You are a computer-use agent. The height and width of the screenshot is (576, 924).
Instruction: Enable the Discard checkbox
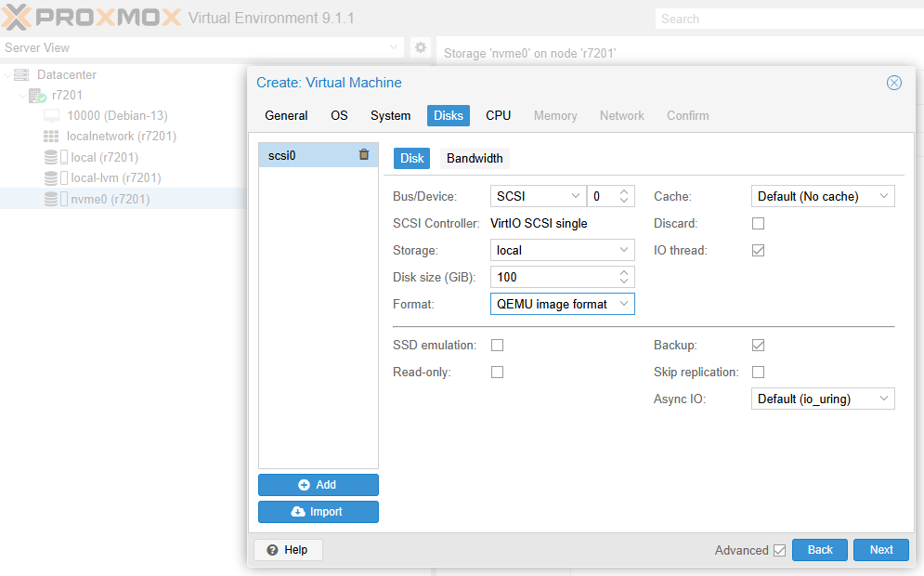(x=758, y=224)
